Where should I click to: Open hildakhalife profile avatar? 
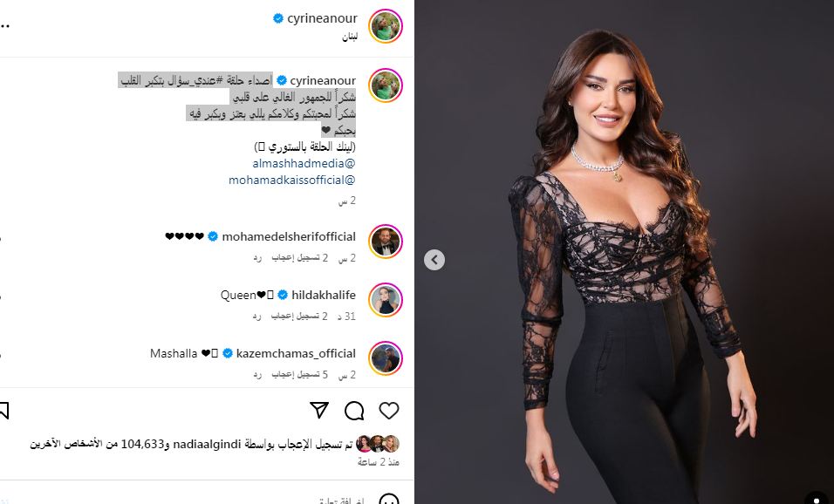point(386,300)
